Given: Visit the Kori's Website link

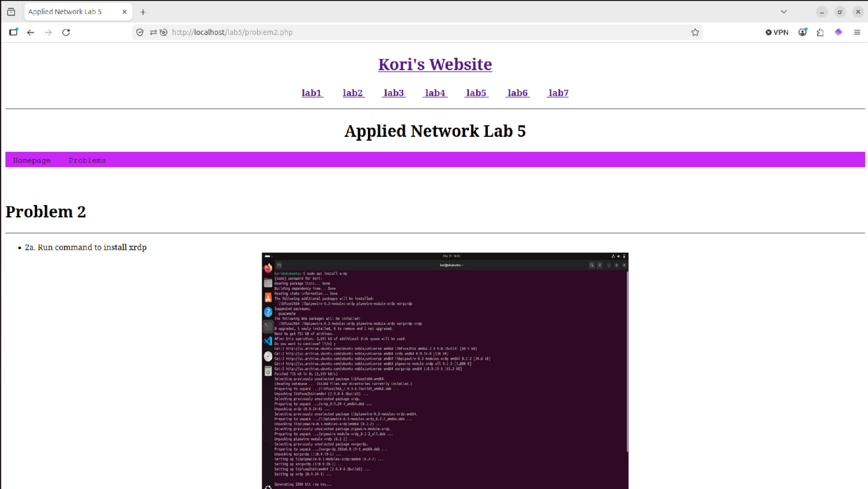Looking at the screenshot, I should coord(435,64).
